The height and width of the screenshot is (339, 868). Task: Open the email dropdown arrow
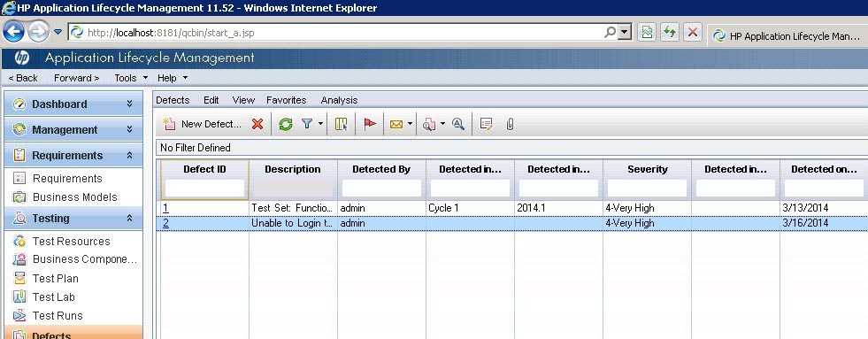tap(410, 124)
